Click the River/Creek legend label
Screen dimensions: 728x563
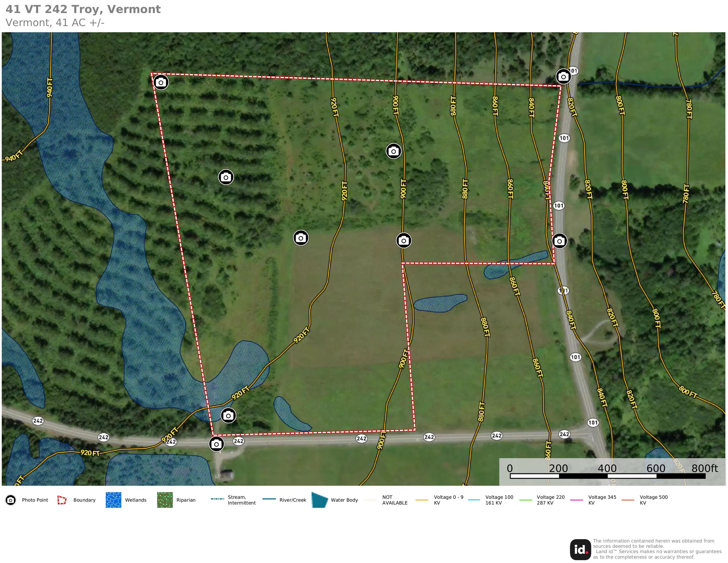[292, 500]
